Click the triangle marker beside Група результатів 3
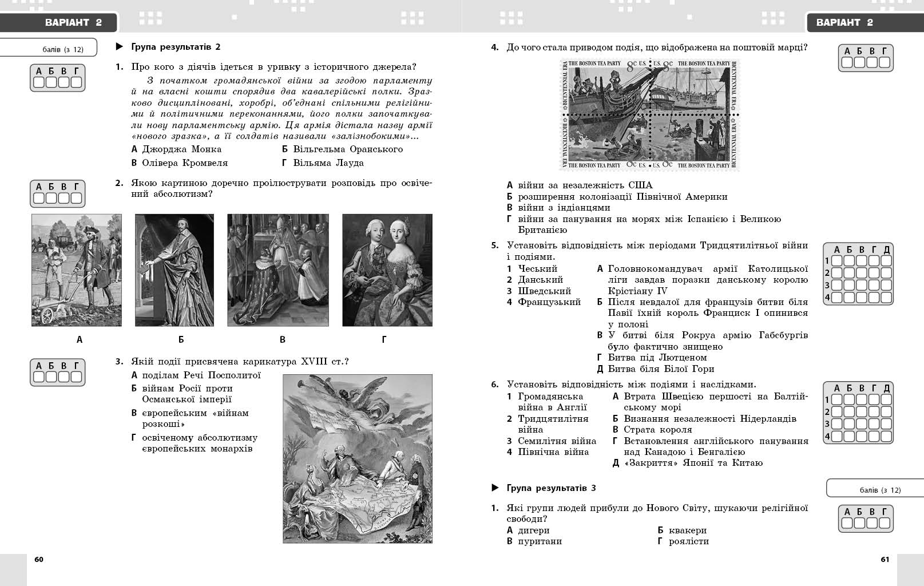 pyautogui.click(x=495, y=488)
